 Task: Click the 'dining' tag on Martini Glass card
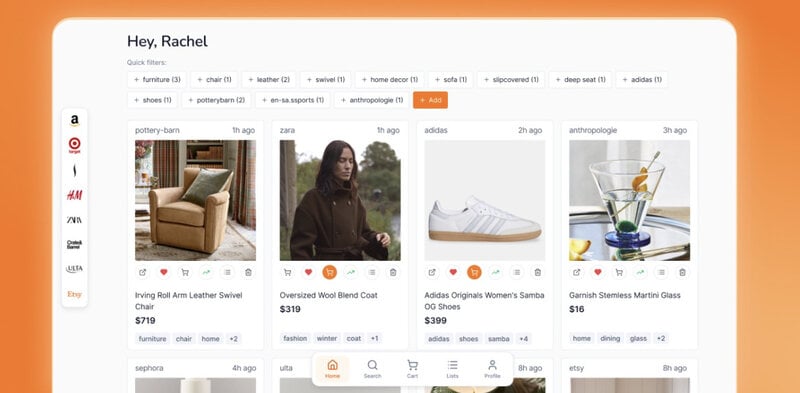point(610,338)
